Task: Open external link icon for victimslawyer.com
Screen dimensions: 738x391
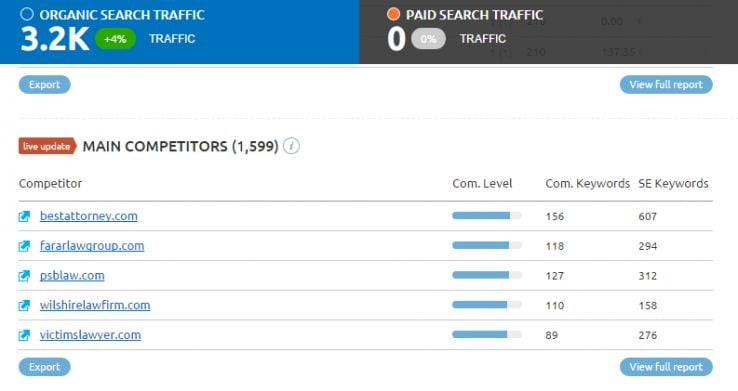Action: (24, 335)
